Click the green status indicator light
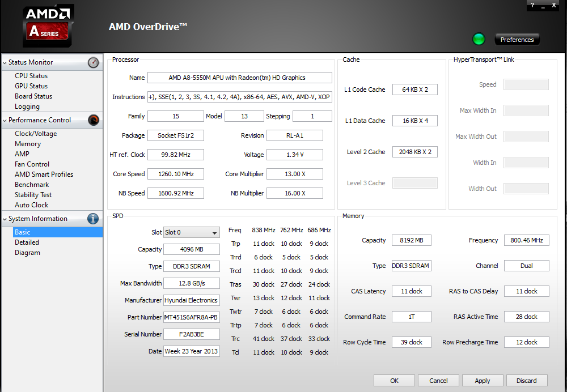 click(x=479, y=39)
